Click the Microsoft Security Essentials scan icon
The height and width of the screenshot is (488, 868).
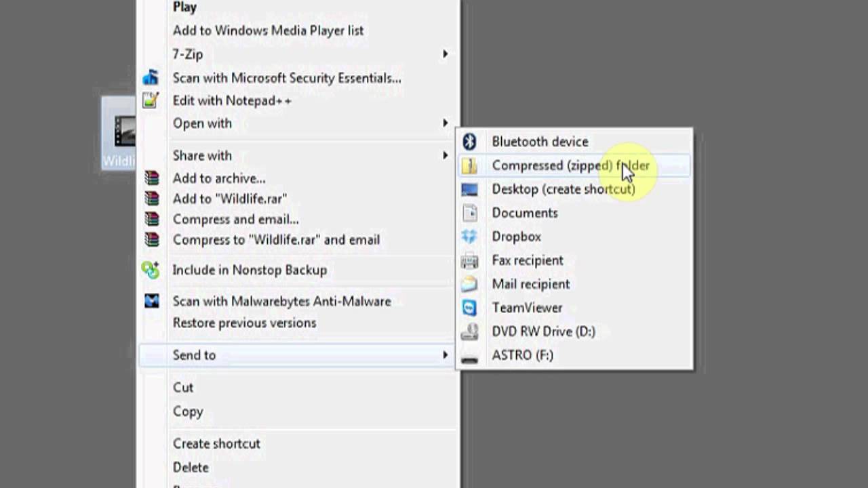pyautogui.click(x=151, y=78)
